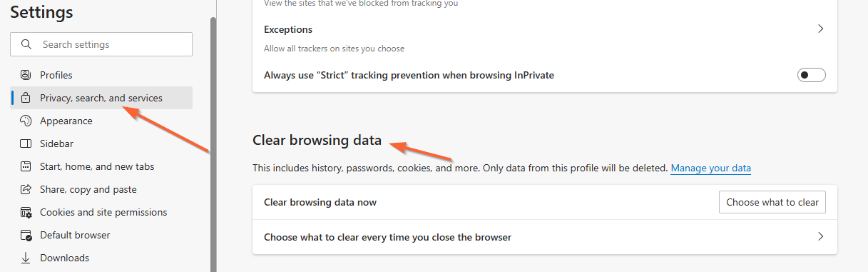This screenshot has width=868, height=272.
Task: Click the Appearance palette icon
Action: pos(26,121)
